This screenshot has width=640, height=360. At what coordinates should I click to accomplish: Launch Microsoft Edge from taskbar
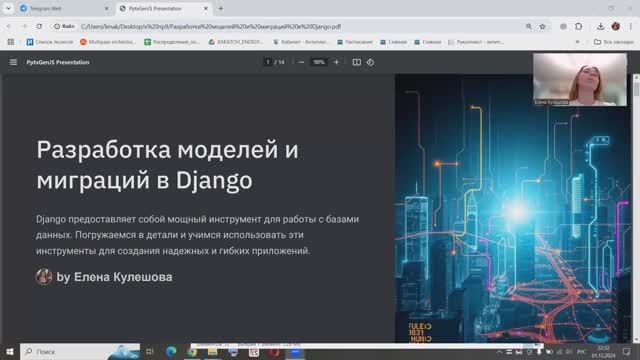171,351
